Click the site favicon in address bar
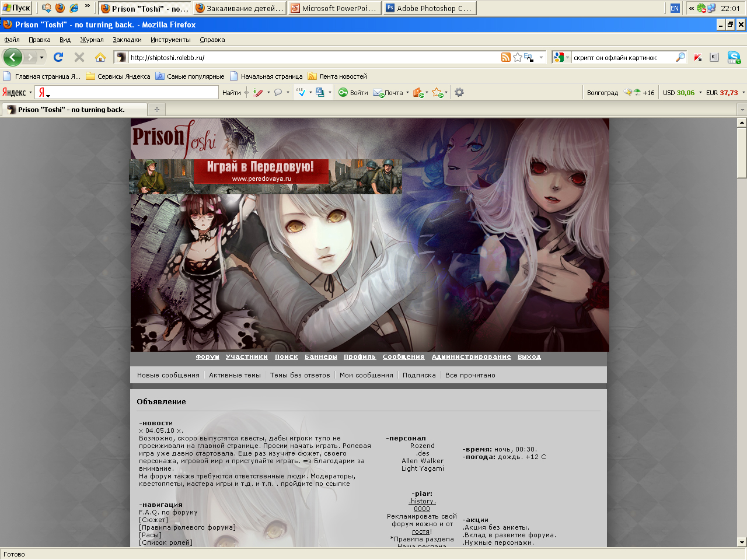Image resolution: width=747 pixels, height=560 pixels. (x=121, y=57)
